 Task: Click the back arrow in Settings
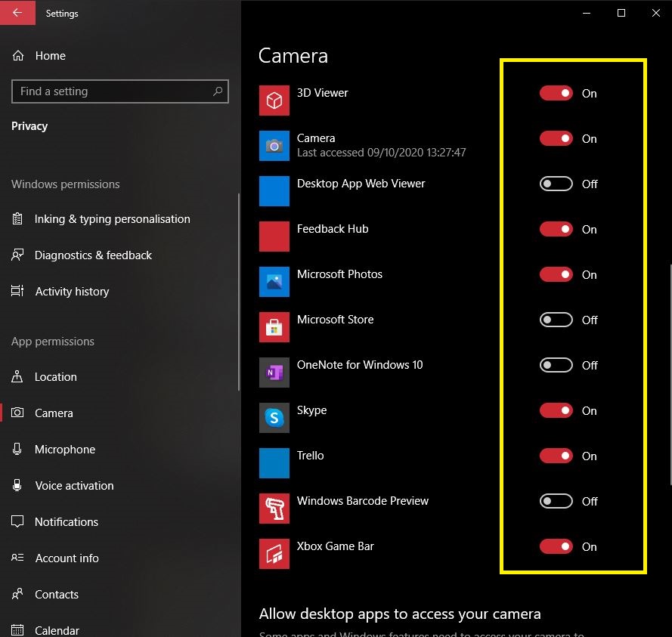coord(17,12)
